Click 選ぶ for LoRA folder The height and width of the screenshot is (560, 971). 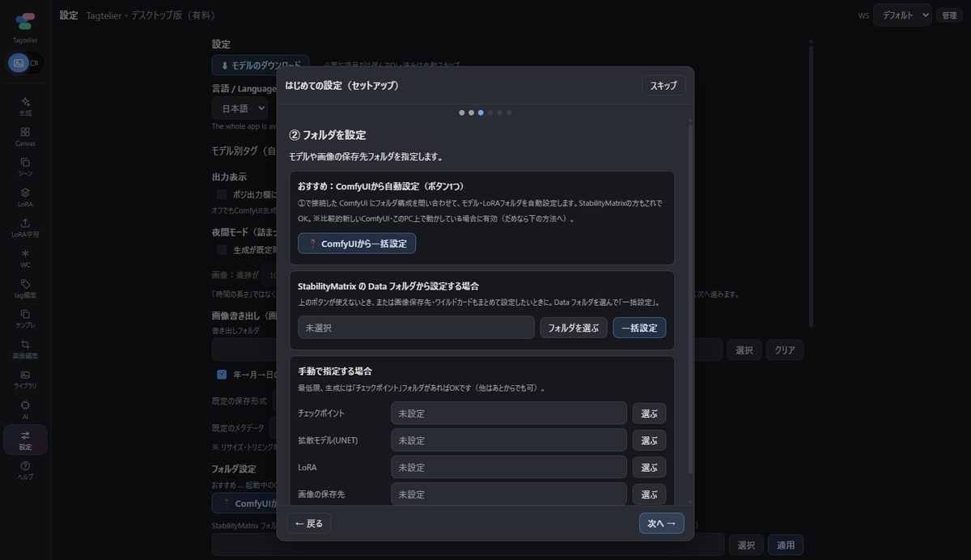click(x=649, y=467)
